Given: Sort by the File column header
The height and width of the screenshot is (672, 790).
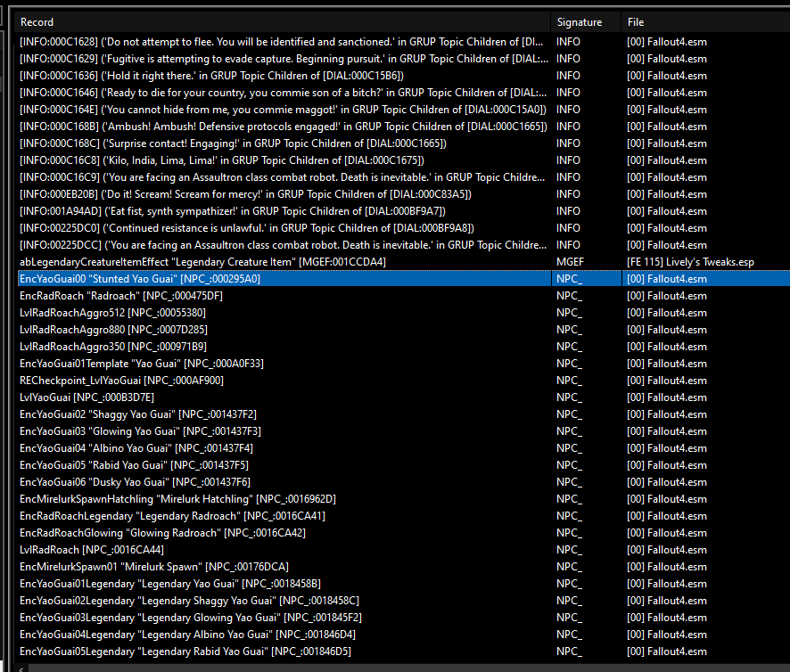Looking at the screenshot, I should (x=705, y=22).
